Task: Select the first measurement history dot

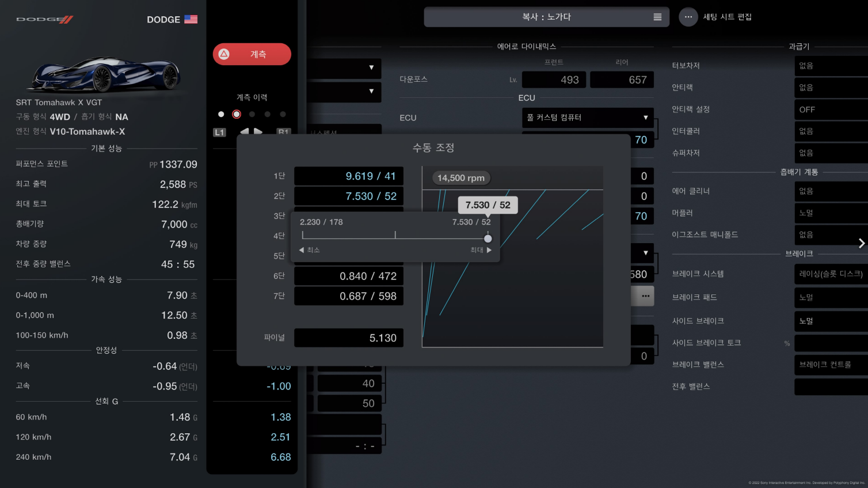Action: [x=221, y=114]
